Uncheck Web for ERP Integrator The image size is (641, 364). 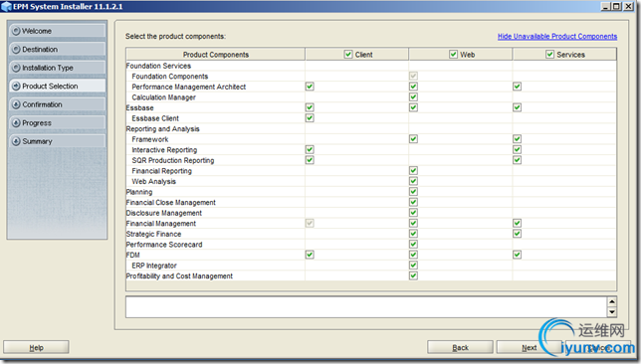413,266
